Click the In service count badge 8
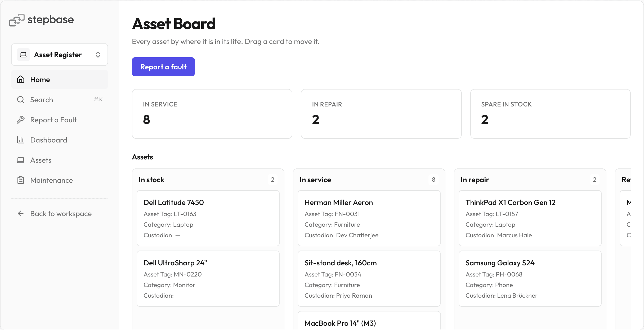The width and height of the screenshot is (644, 330). [433, 180]
